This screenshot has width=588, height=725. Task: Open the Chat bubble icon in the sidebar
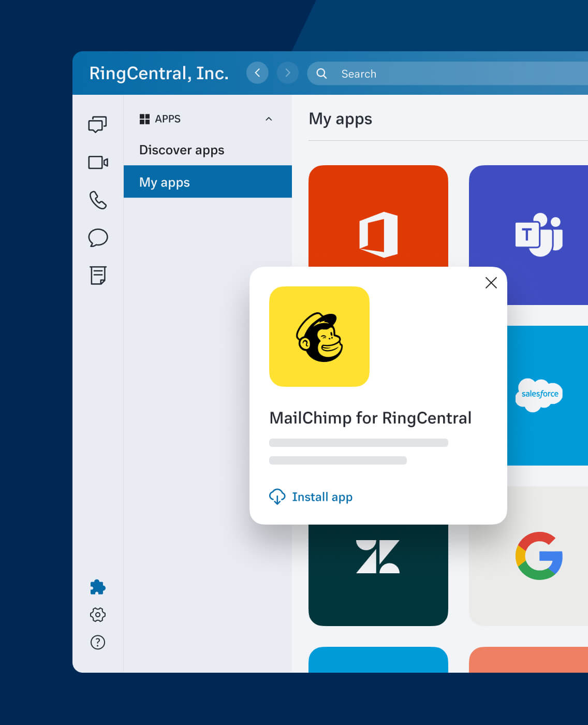click(x=97, y=238)
